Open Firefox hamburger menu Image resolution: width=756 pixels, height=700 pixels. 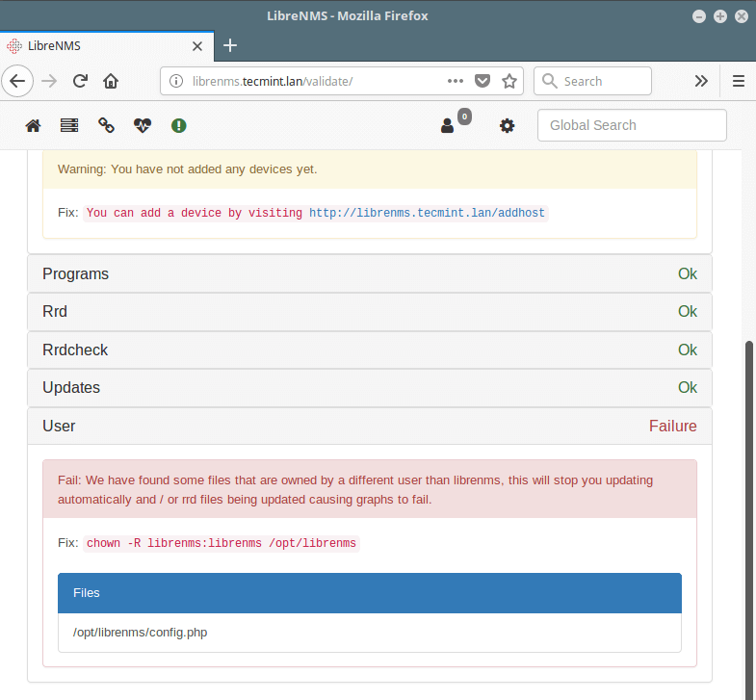point(738,81)
